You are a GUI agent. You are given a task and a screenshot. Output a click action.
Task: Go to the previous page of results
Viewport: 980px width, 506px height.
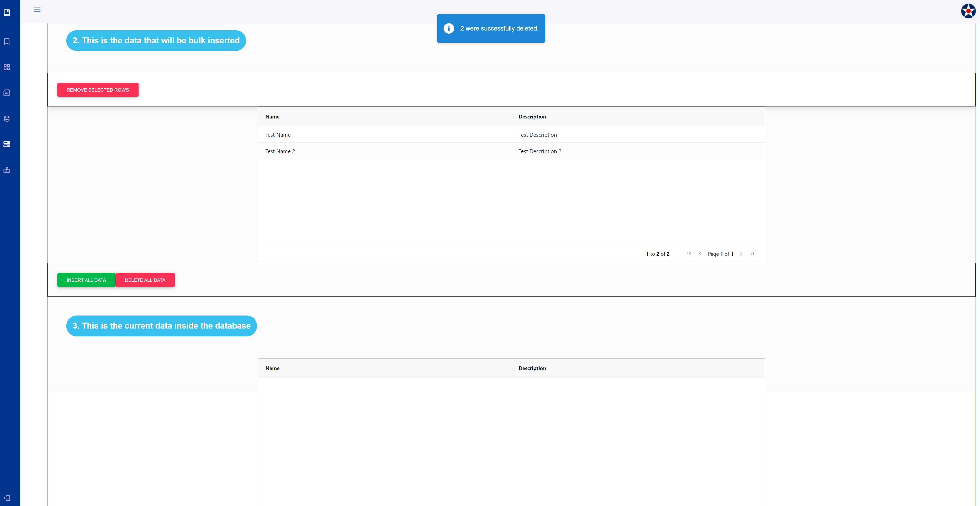coord(700,254)
